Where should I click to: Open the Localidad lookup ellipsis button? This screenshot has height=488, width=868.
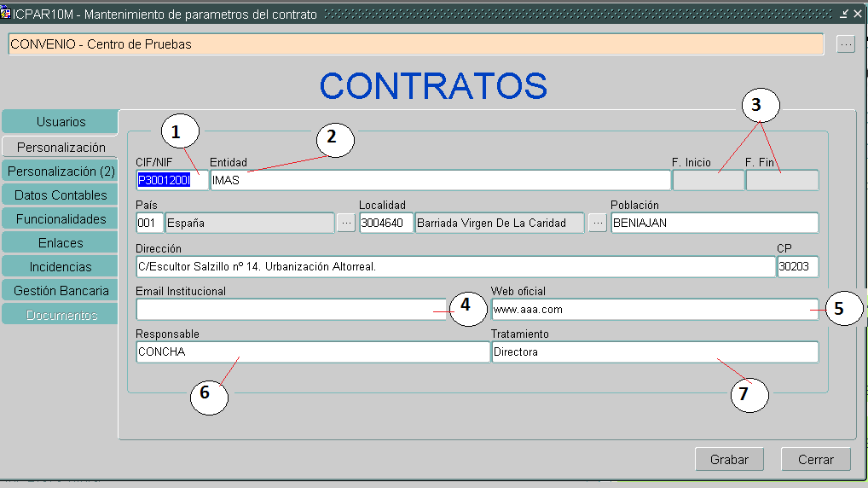coord(598,223)
